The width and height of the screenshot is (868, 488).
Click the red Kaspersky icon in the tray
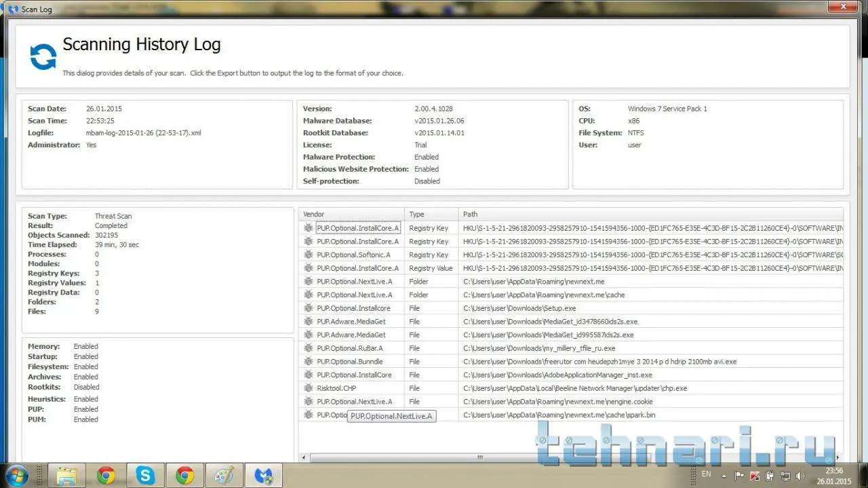(755, 476)
